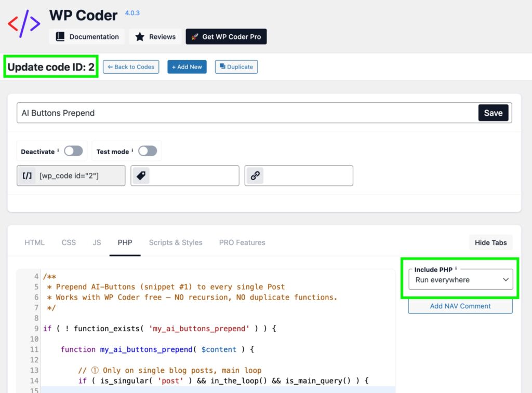Click Back to Codes button
The image size is (532, 393).
[131, 67]
